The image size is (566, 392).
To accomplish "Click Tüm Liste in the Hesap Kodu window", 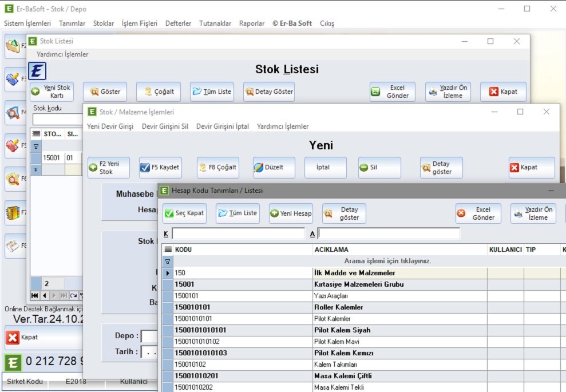I will (238, 213).
